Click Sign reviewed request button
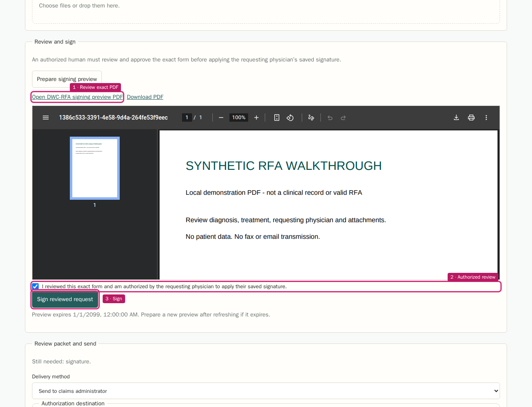The image size is (532, 407). coord(65,299)
